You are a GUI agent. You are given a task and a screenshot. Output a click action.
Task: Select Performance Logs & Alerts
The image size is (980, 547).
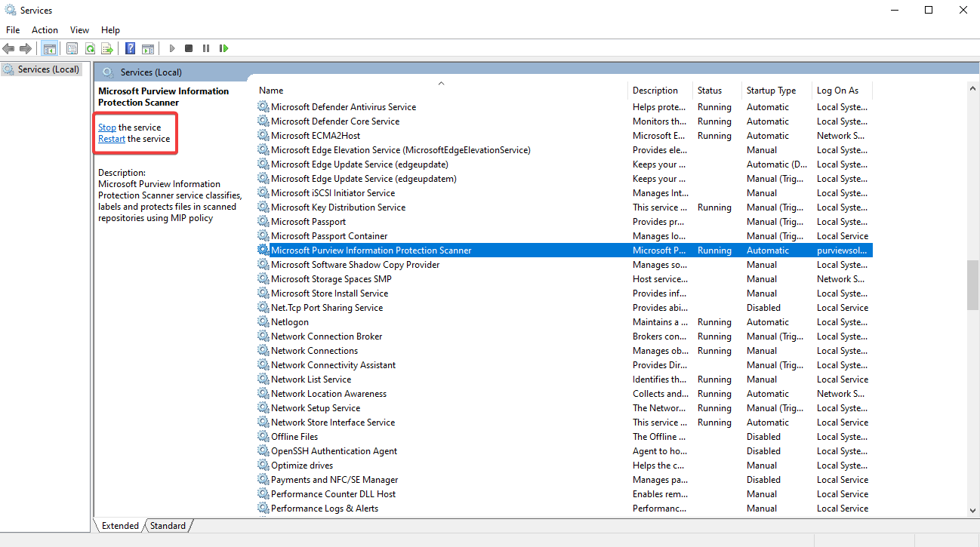[325, 509]
